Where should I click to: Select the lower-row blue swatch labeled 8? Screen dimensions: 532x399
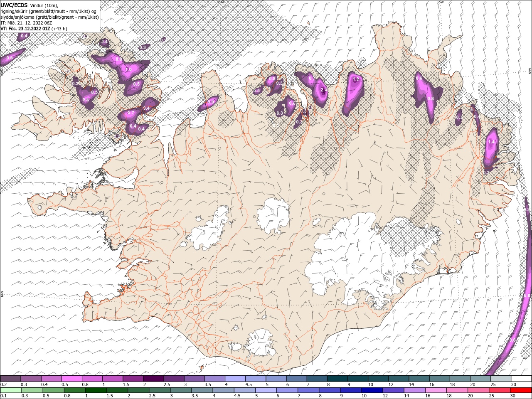click(x=329, y=390)
